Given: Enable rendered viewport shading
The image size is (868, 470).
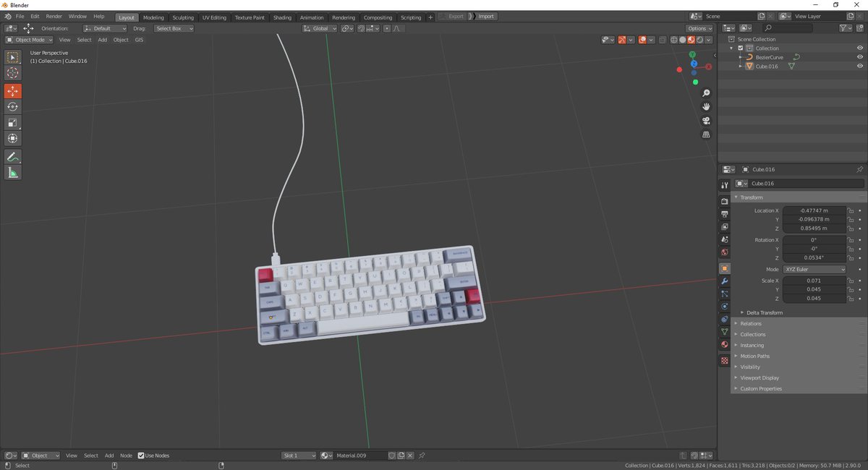Looking at the screenshot, I should (699, 40).
